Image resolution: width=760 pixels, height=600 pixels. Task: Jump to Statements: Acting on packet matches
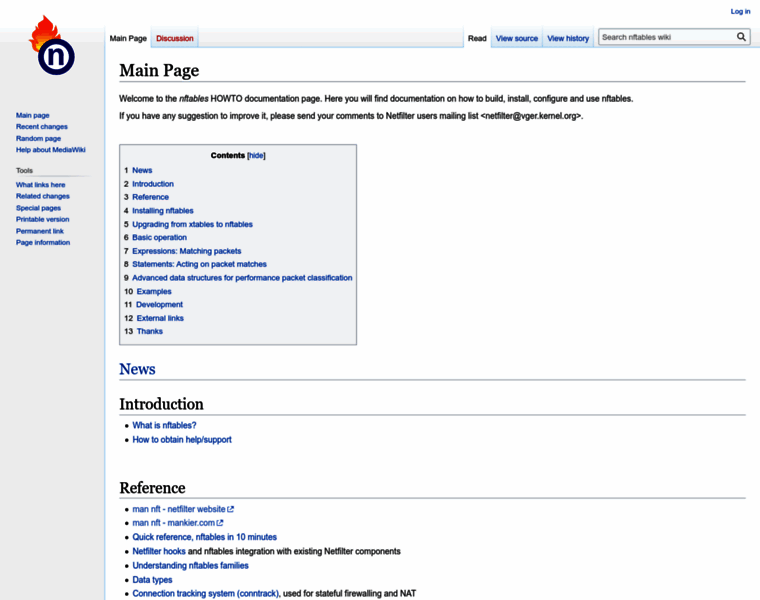point(199,264)
